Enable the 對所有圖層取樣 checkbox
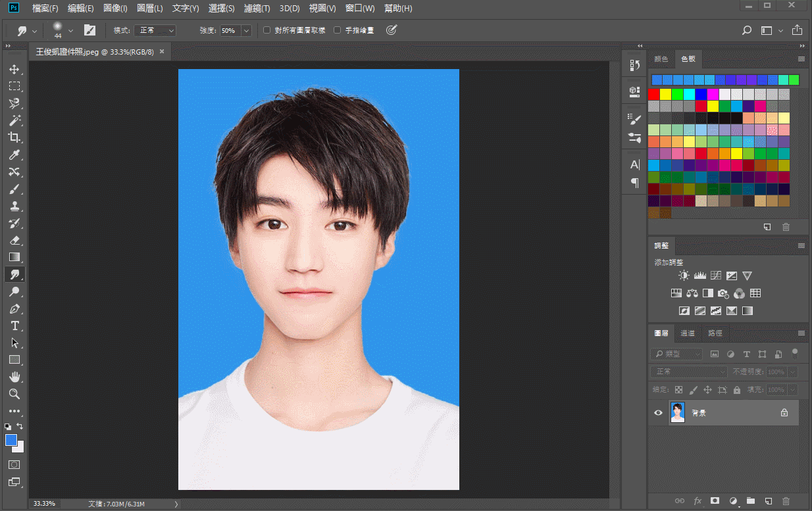 pyautogui.click(x=266, y=30)
